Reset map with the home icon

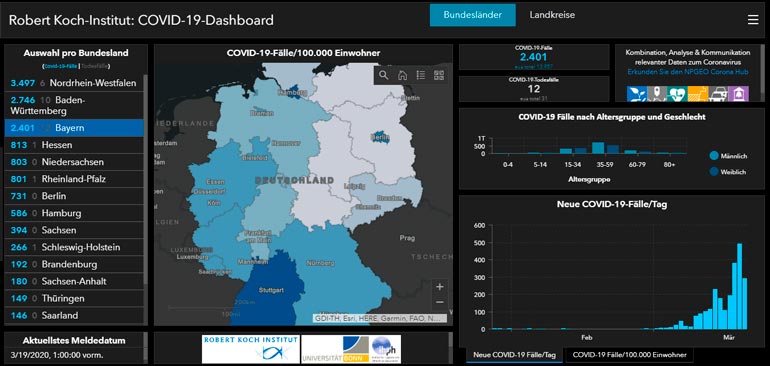(402, 75)
